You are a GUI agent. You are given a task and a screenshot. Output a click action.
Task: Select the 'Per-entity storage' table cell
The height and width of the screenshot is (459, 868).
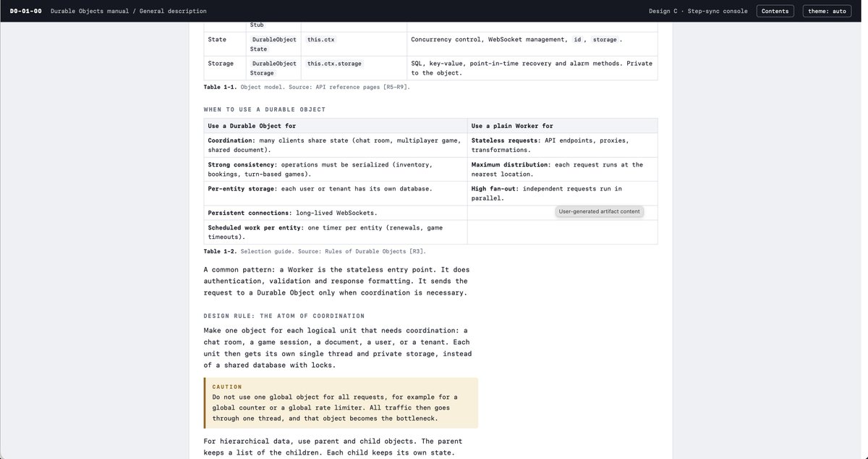[x=336, y=193]
